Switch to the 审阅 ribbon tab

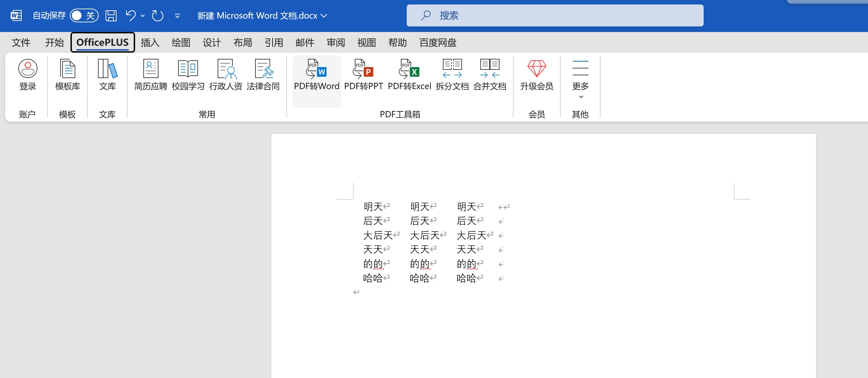point(336,43)
